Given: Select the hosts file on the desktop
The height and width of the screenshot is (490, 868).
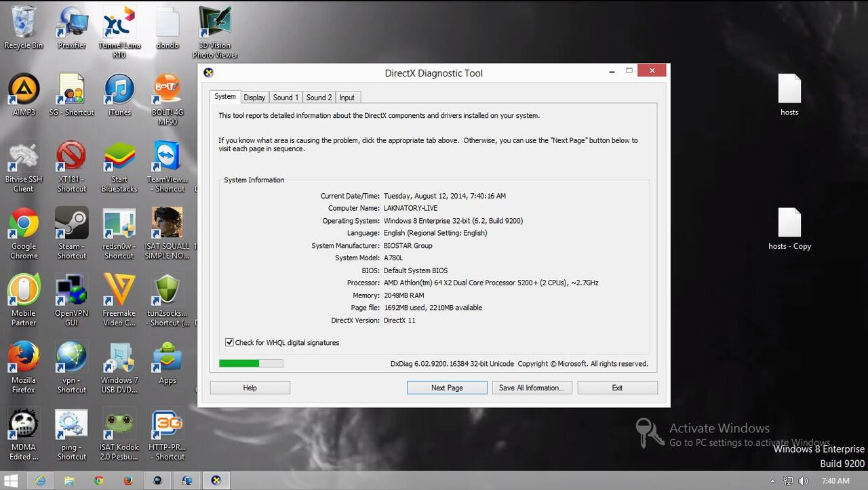Looking at the screenshot, I should [789, 94].
